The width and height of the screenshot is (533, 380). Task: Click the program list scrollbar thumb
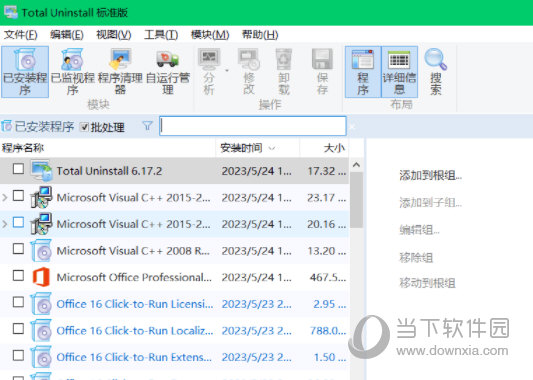tap(356, 200)
